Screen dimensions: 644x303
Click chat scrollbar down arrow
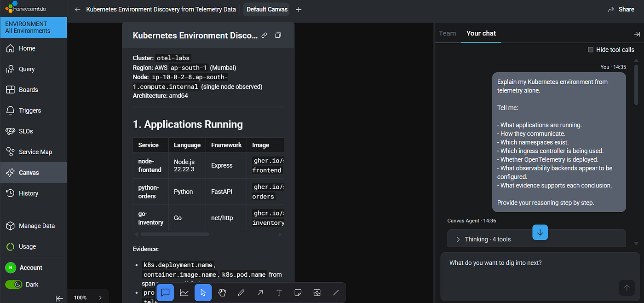coord(636,244)
